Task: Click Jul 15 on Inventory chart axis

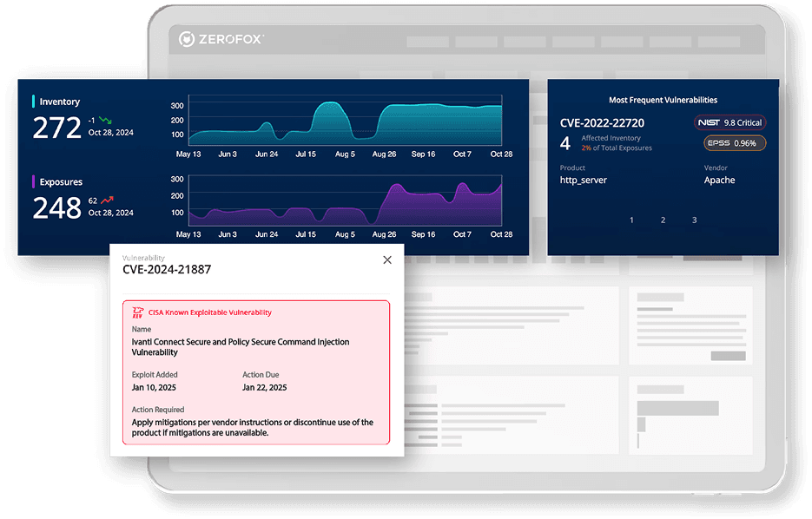Action: point(306,154)
